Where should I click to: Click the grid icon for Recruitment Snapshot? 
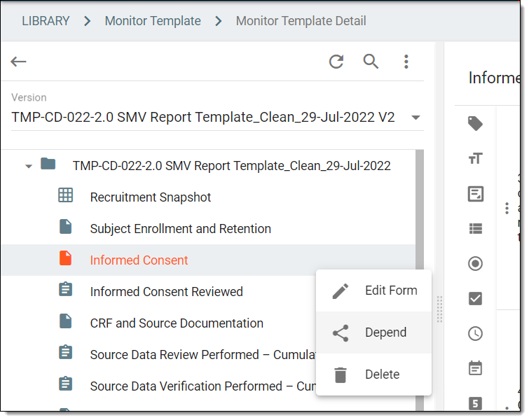tap(65, 195)
